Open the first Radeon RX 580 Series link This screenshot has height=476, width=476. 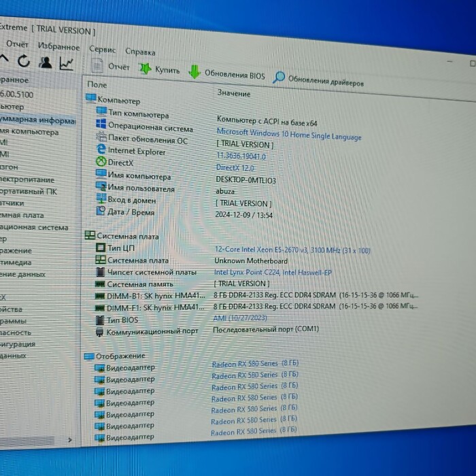(x=255, y=363)
